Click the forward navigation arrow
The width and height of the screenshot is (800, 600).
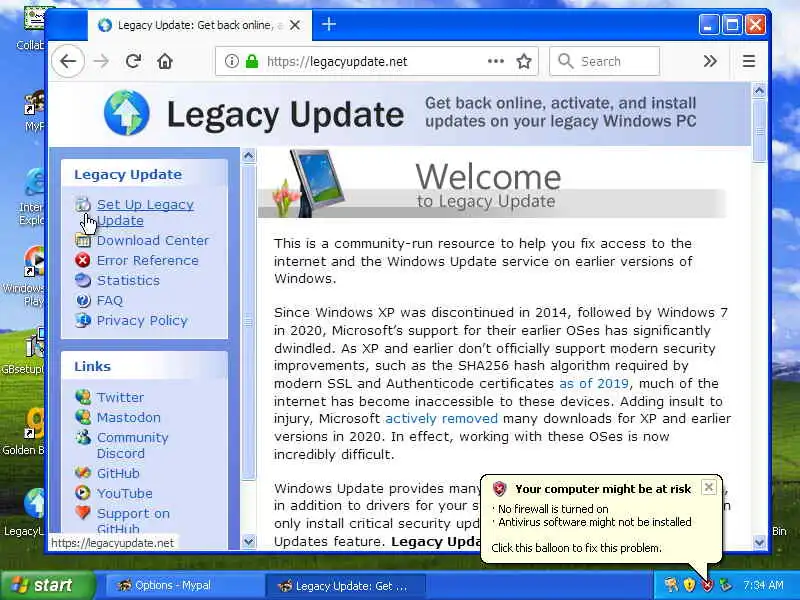102,61
